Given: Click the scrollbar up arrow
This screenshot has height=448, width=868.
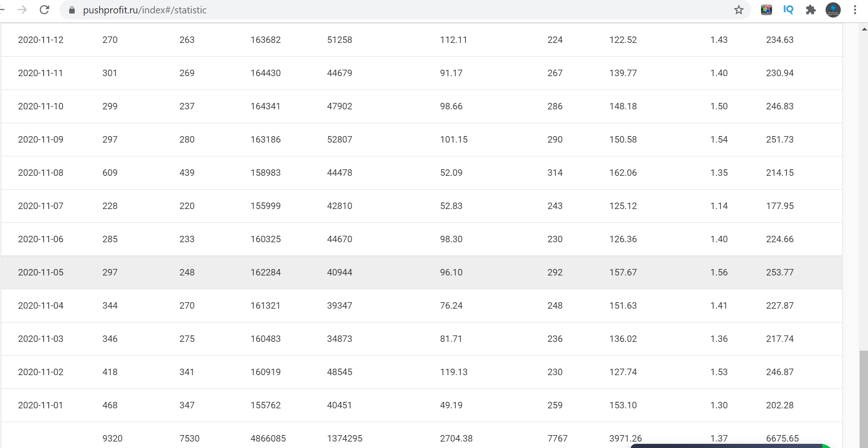Looking at the screenshot, I should (x=864, y=29).
